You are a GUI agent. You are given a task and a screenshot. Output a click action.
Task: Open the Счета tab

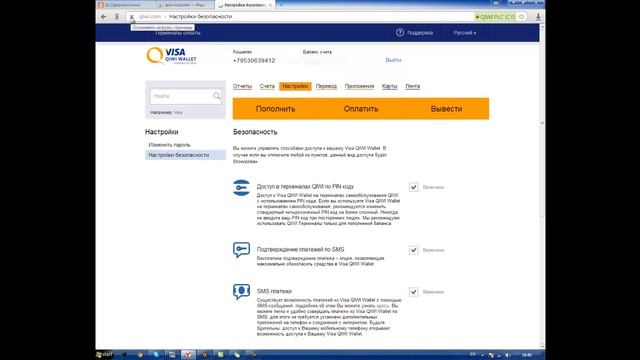[267, 86]
